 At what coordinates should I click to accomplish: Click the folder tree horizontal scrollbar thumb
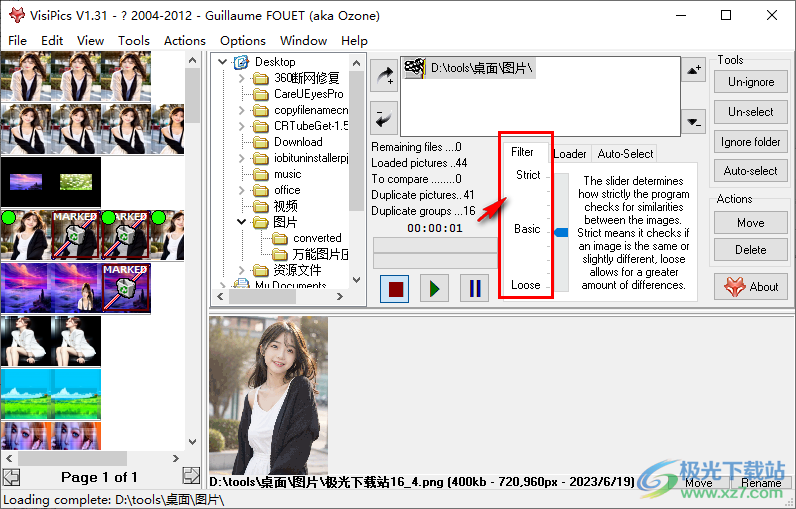click(261, 296)
